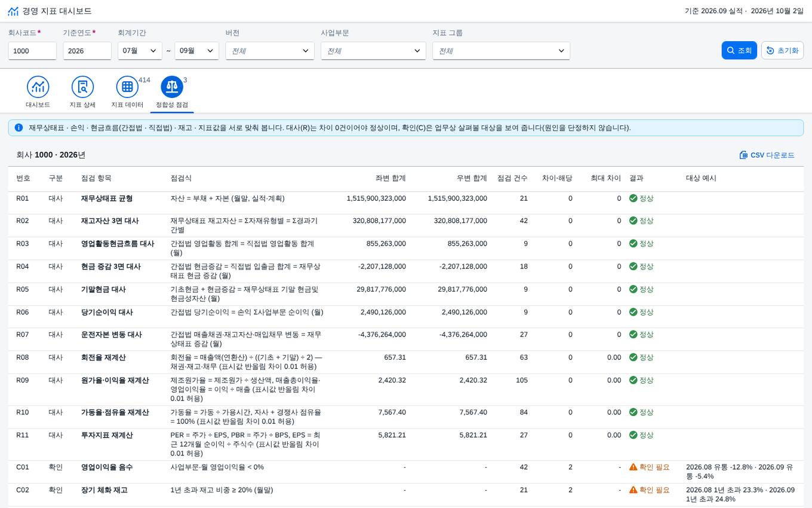Expand the 사업부문 dropdown
The image size is (812, 508).
click(373, 51)
